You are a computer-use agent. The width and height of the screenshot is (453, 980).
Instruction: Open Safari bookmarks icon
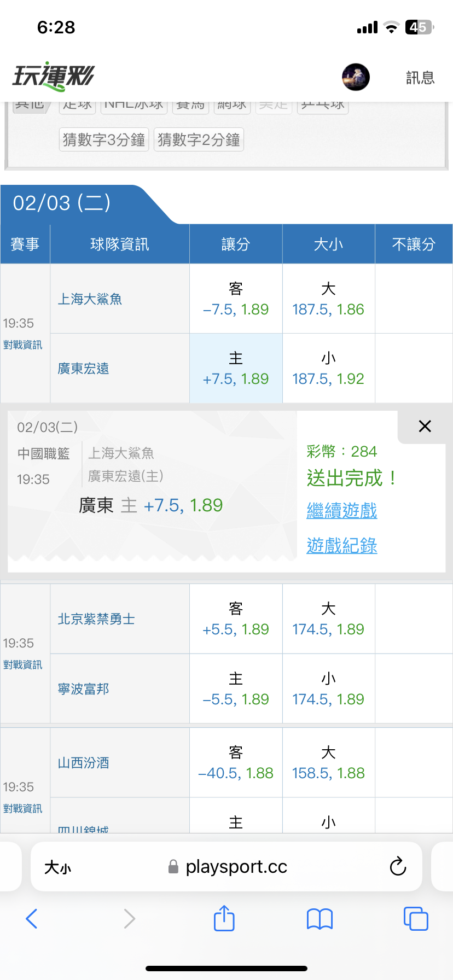click(x=320, y=919)
